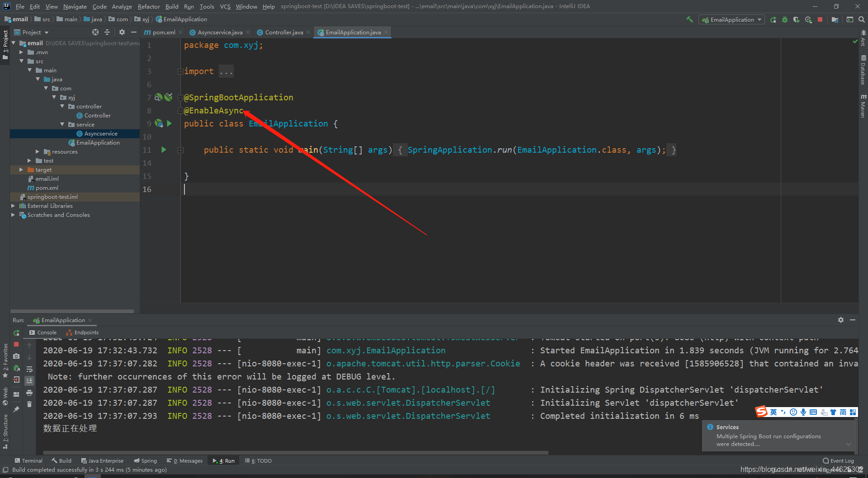Open the profiler run options icon

808,19
